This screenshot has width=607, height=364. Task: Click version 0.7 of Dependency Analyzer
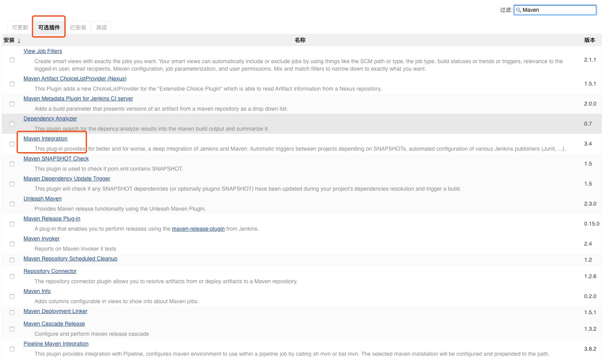(588, 124)
